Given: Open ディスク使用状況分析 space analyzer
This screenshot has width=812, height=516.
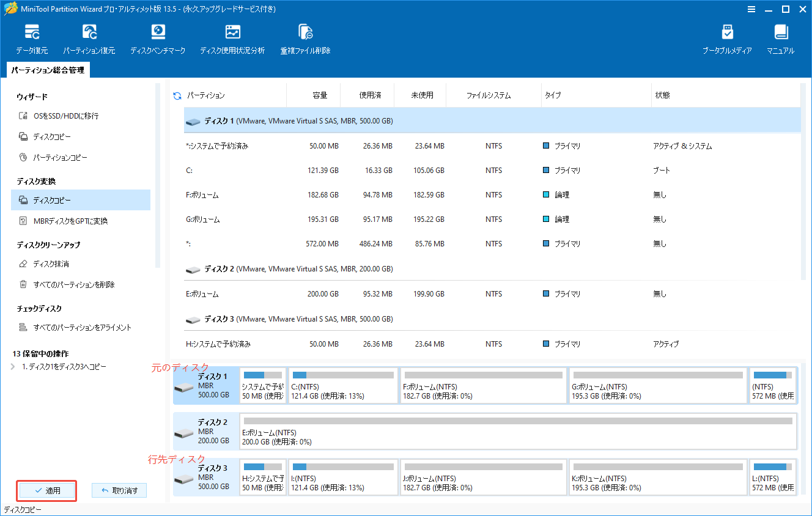Looking at the screenshot, I should point(232,37).
